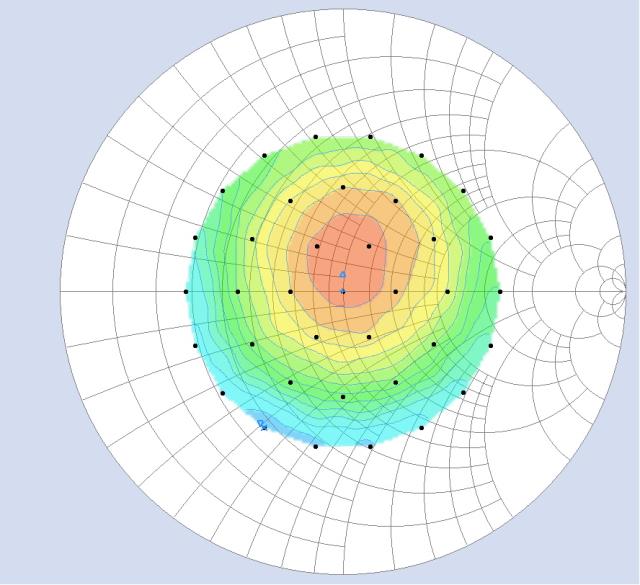Screen dimensions: 640x585
Task: Click the blue triangle marker at contour peak
Action: pos(342,274)
